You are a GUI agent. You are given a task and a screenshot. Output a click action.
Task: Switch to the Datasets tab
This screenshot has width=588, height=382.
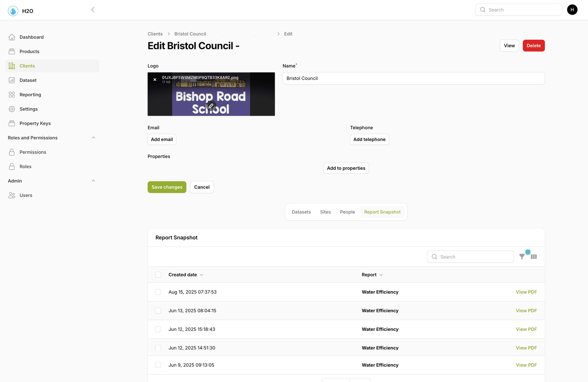click(301, 212)
